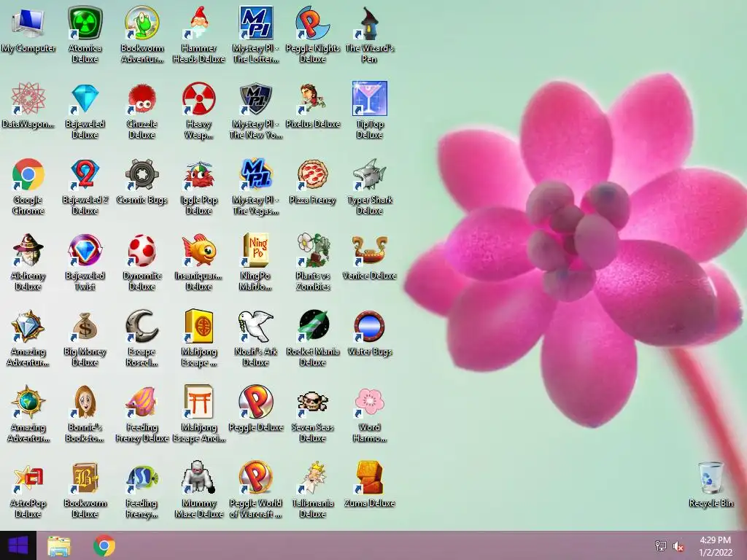Select the Bejeweled 2 Deluxe icon
This screenshot has height=560, width=747.
(85, 174)
